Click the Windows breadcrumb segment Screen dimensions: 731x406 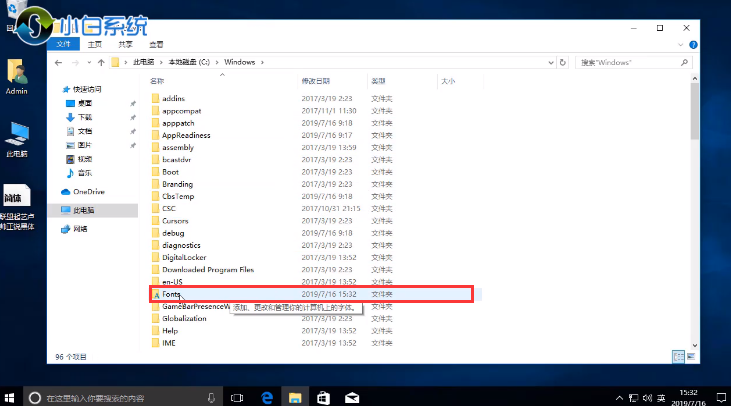tap(240, 62)
